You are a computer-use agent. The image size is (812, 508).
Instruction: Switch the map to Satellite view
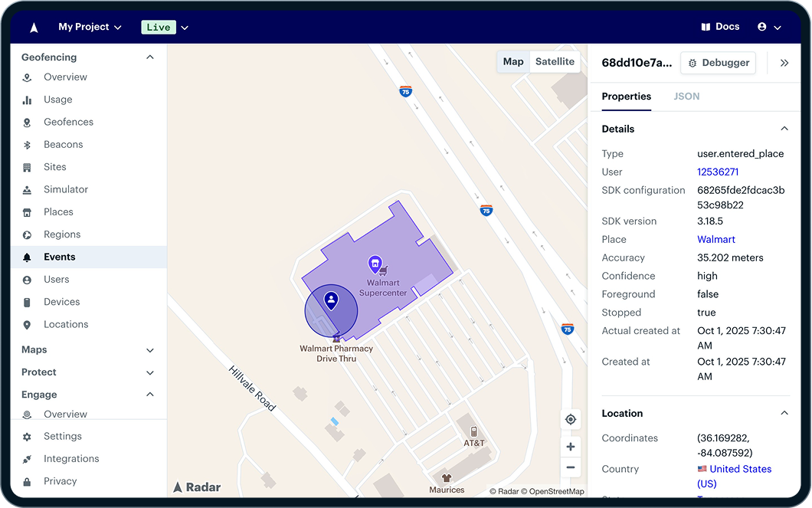pyautogui.click(x=554, y=61)
